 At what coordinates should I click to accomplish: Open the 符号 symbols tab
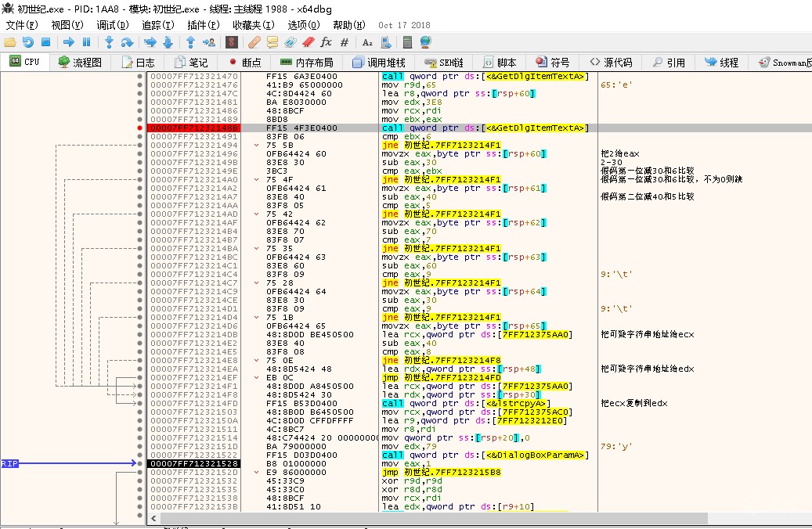coord(553,62)
